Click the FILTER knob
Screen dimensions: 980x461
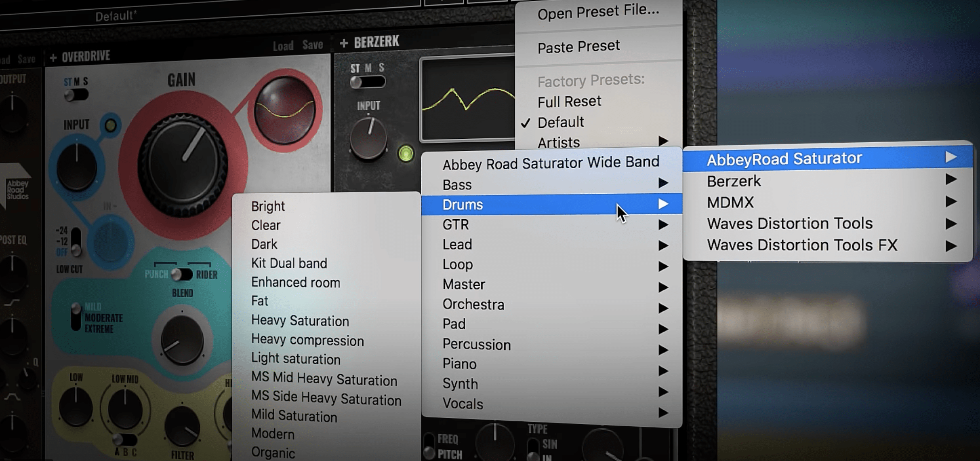[182, 427]
